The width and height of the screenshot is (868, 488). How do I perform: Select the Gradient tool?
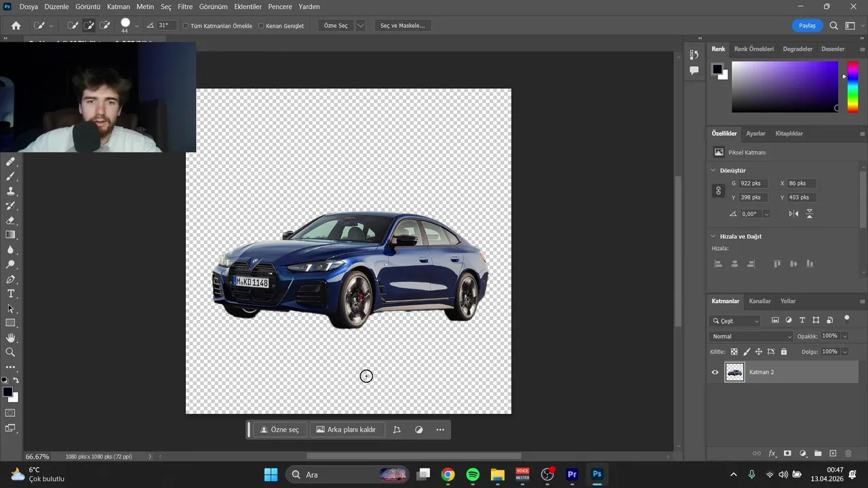(11, 235)
